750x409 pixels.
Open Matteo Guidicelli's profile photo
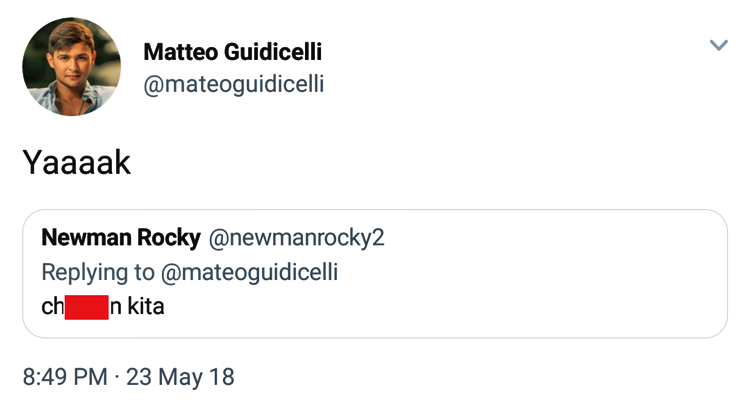point(71,66)
